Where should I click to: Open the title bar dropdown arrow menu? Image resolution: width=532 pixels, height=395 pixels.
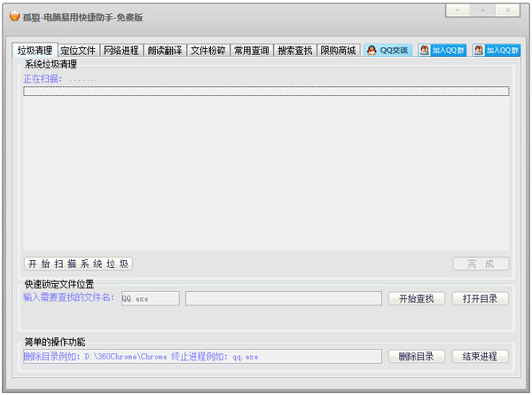[x=458, y=10]
